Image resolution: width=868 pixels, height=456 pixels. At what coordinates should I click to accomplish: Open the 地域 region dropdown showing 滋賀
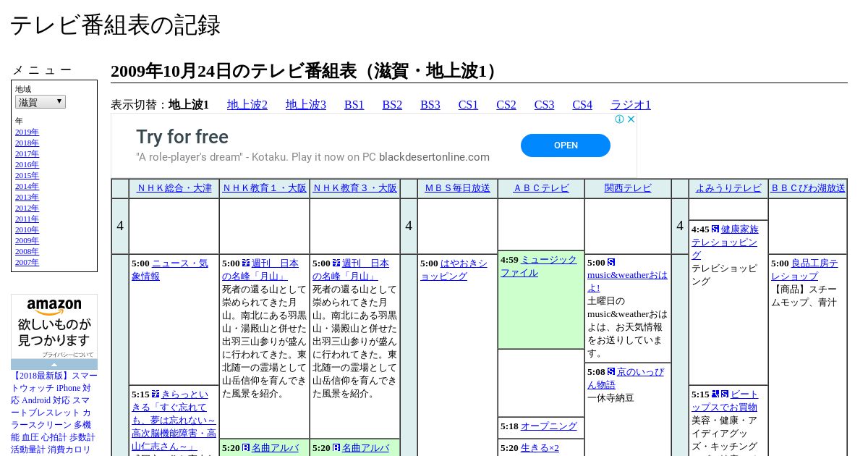point(41,102)
